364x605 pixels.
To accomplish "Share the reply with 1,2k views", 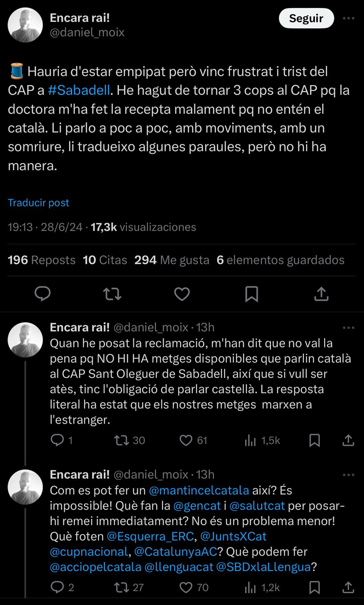I will point(348,587).
